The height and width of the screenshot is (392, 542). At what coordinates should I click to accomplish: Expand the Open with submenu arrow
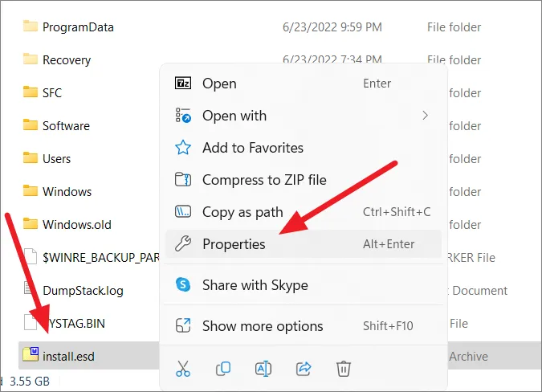(425, 116)
